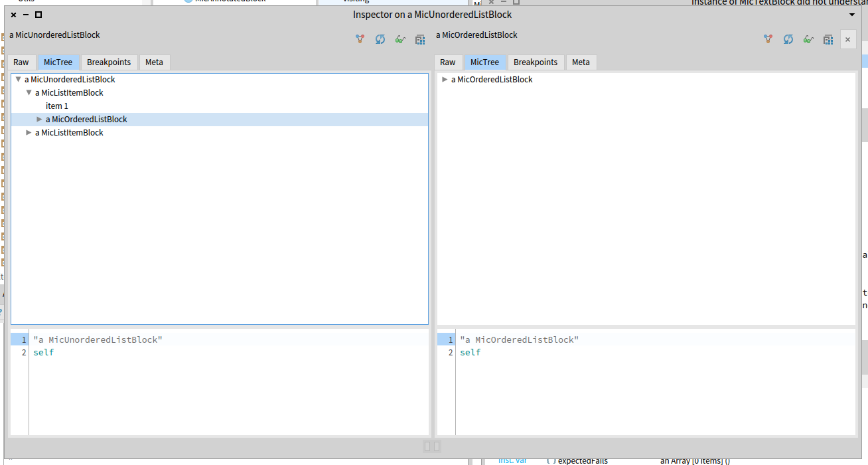Click the class browser icon in left pane
This screenshot has width=868, height=465.
[x=420, y=40]
